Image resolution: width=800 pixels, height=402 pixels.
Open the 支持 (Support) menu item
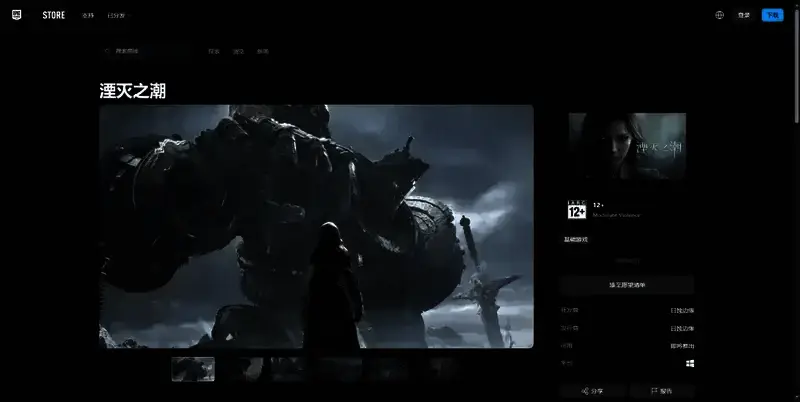88,16
